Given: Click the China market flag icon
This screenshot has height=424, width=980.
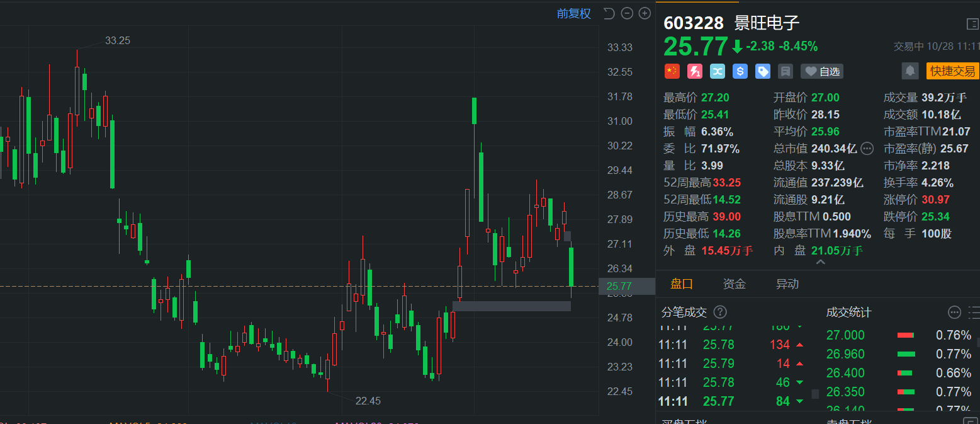Looking at the screenshot, I should [672, 71].
